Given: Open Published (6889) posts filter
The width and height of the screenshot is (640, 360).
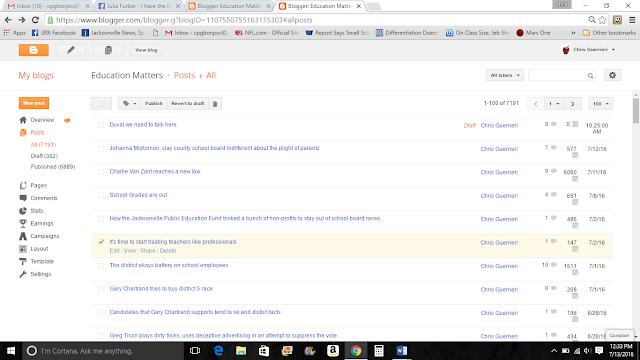Looking at the screenshot, I should (53, 167).
